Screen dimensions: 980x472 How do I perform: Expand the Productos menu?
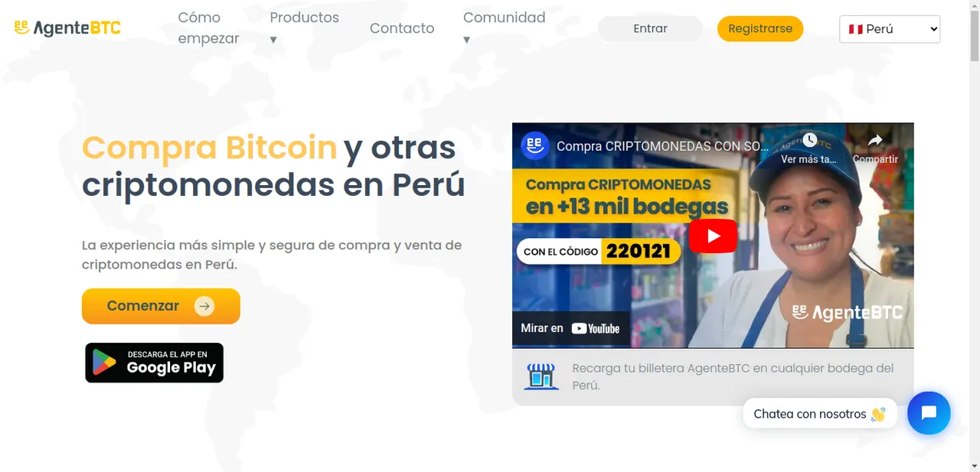(x=305, y=28)
